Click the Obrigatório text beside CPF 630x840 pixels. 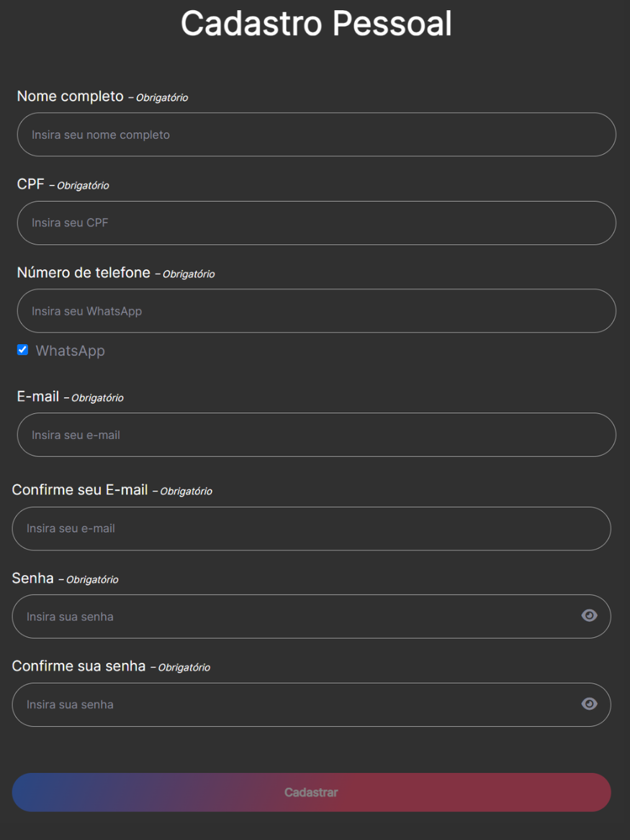pos(84,185)
